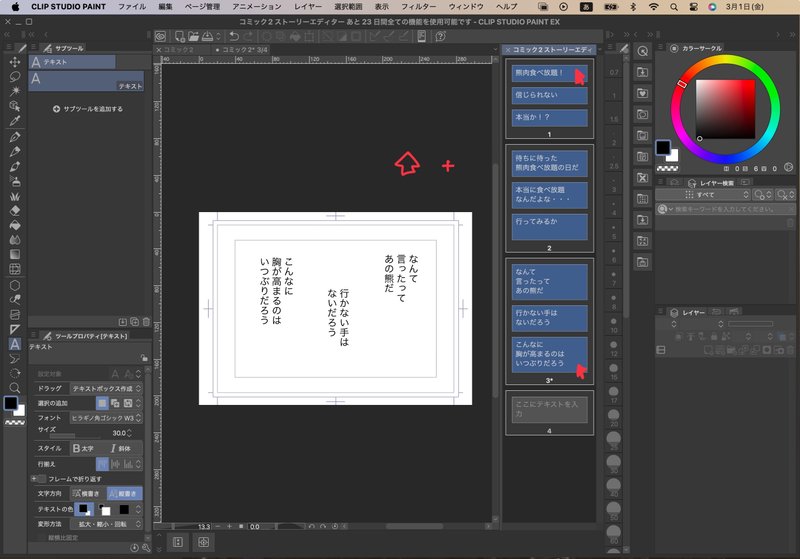Viewport: 800px width, 559px height.
Task: Open カラーサークル panel tab
Action: click(696, 48)
